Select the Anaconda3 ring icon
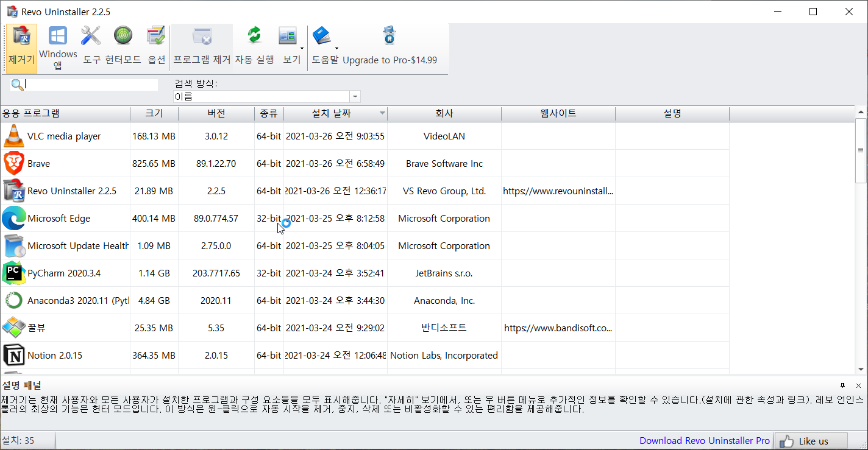This screenshot has height=450, width=868. tap(13, 300)
